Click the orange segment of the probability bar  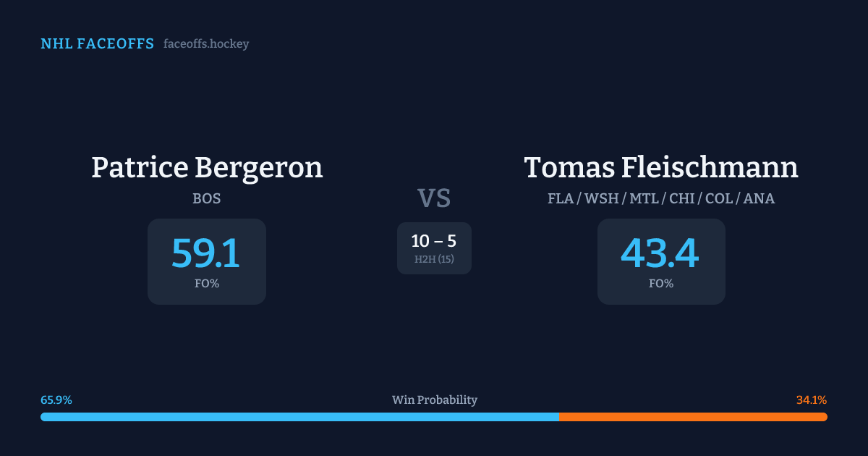coord(693,417)
